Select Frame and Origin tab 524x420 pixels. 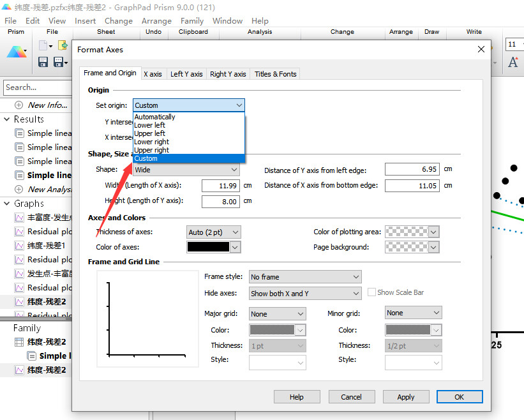(x=110, y=73)
